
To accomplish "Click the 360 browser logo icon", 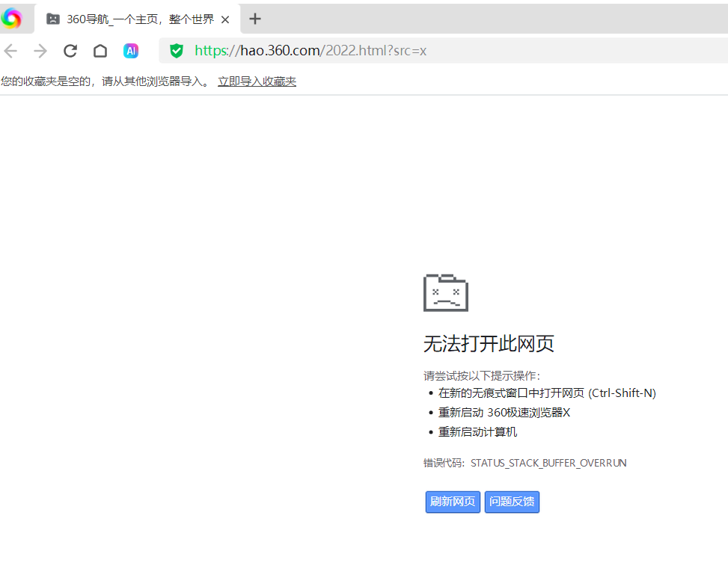I will (x=11, y=19).
